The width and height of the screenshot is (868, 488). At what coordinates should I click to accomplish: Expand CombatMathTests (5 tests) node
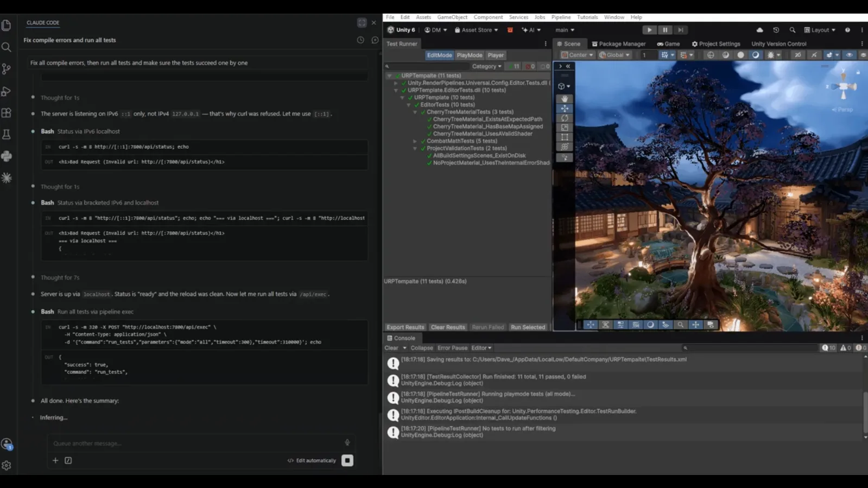415,141
